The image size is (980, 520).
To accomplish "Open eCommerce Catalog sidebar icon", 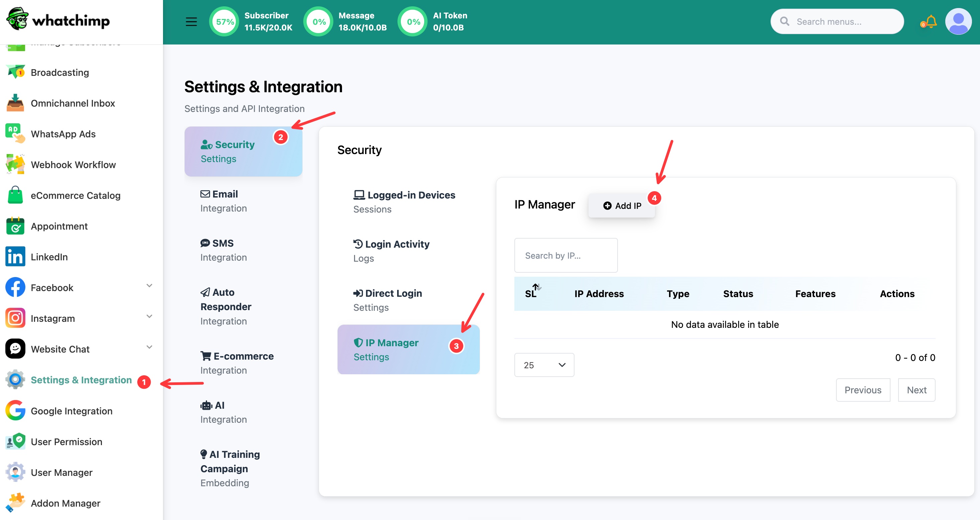I will coord(15,195).
